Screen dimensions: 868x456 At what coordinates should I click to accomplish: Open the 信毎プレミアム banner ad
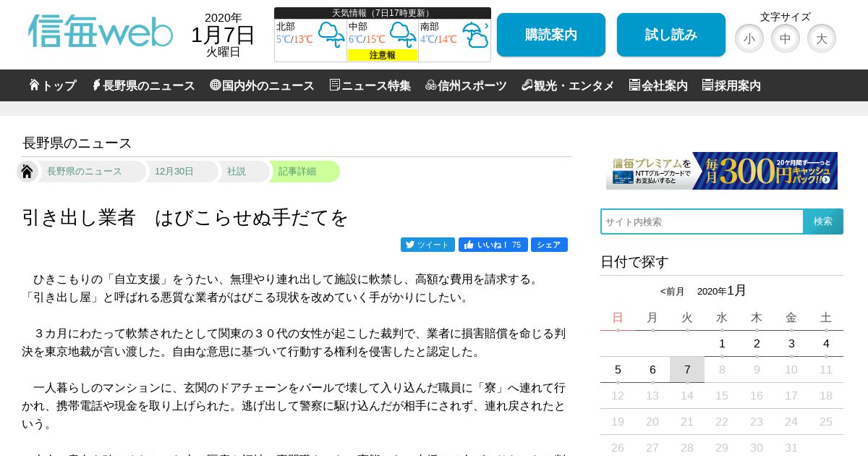point(722,171)
